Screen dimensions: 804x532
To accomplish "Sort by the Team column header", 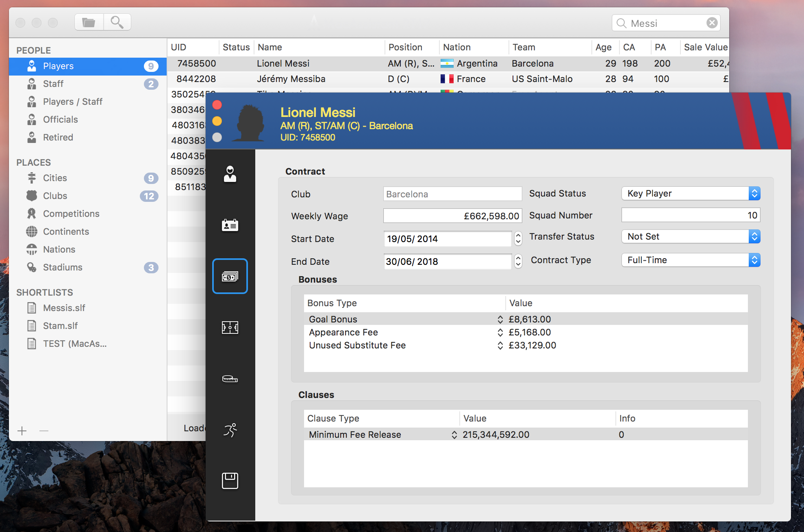I will 550,48.
